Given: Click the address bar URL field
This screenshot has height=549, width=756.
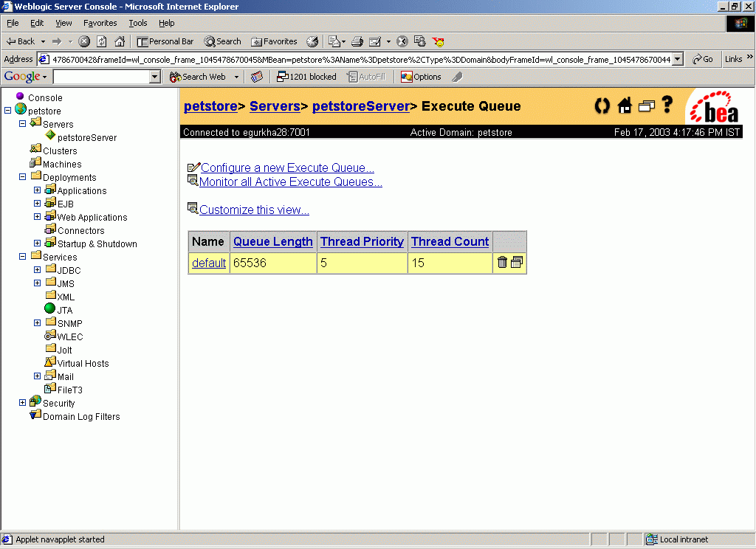Looking at the screenshot, I should (361, 59).
